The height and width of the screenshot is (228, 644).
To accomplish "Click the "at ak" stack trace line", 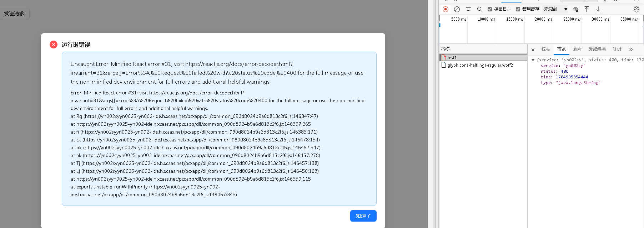I will click(195, 155).
